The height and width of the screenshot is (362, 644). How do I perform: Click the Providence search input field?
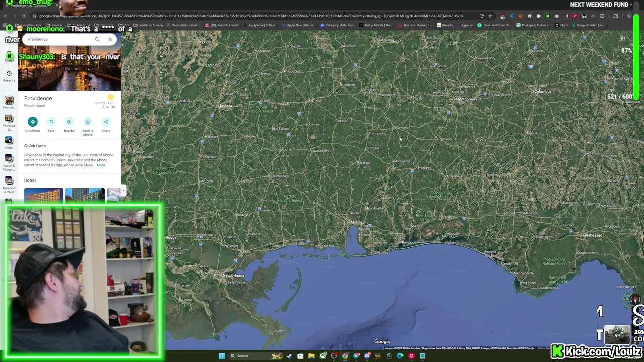click(58, 39)
